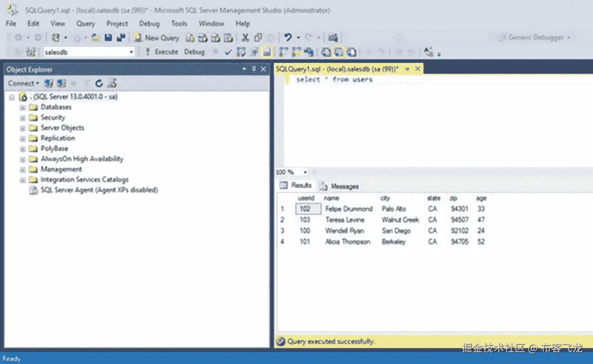The image size is (593, 364).
Task: Expand Integration Services Catalogs node
Action: [23, 180]
